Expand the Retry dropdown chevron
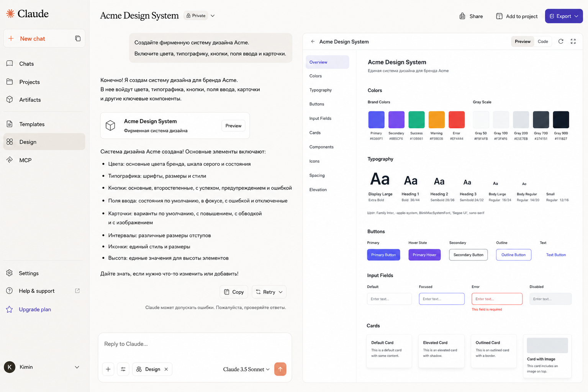Screen dimensions: 588x392 (x=281, y=292)
